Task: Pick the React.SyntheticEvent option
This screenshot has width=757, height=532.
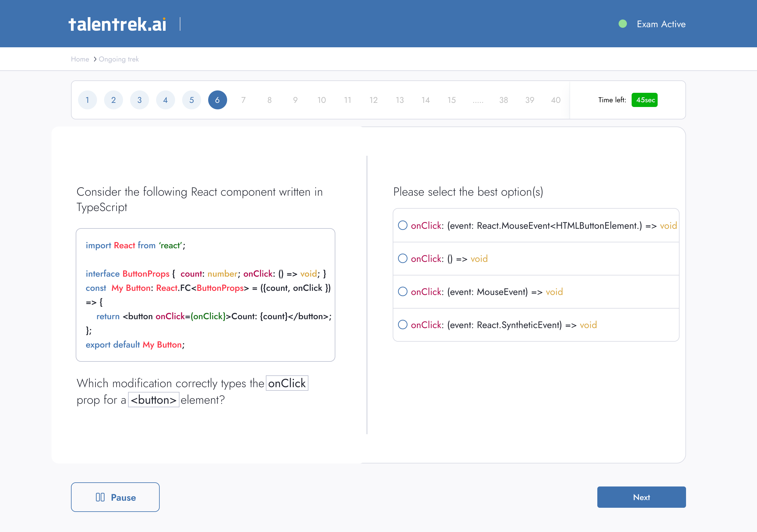Action: pyautogui.click(x=402, y=325)
